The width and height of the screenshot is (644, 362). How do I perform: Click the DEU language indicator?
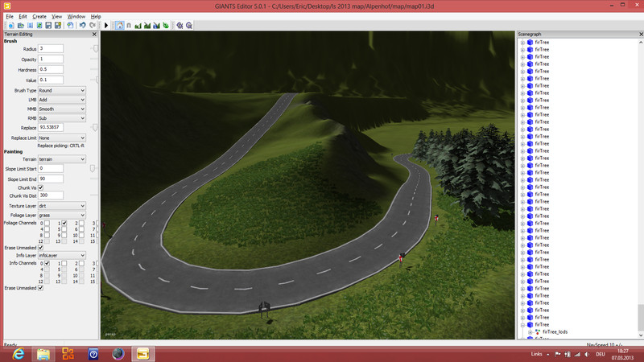(601, 354)
